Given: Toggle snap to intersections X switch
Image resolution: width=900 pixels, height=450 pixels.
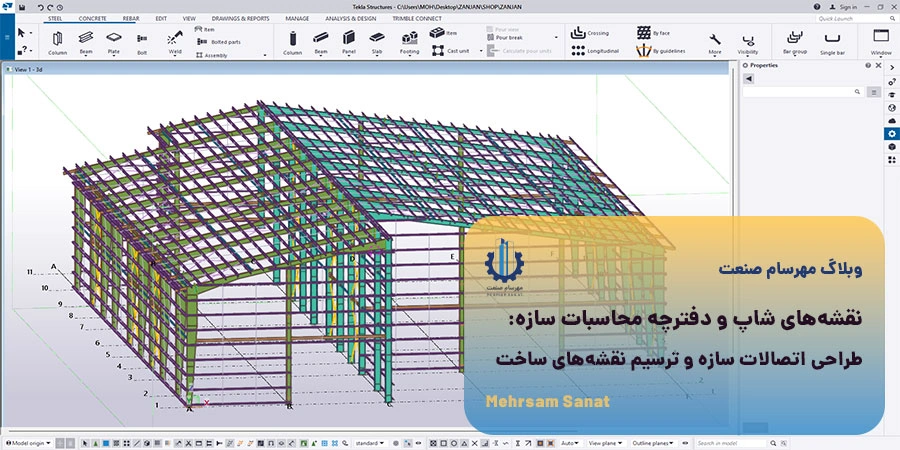Looking at the screenshot, I should (475, 443).
